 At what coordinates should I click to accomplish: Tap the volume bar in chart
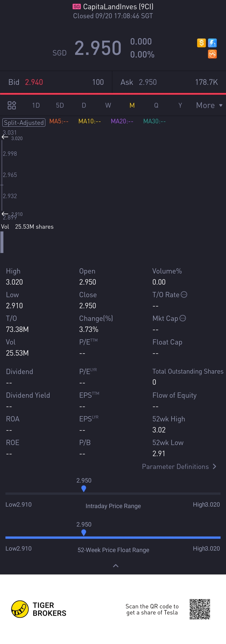[2, 242]
